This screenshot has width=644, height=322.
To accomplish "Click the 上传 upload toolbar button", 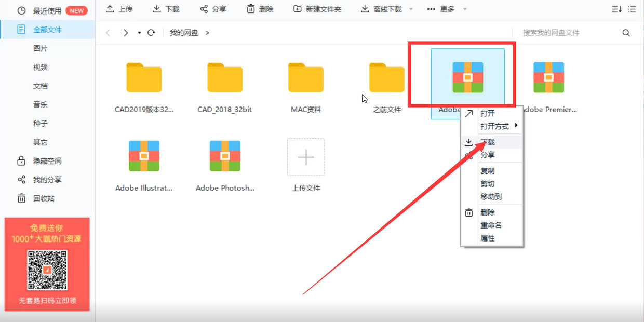I will coord(119,9).
